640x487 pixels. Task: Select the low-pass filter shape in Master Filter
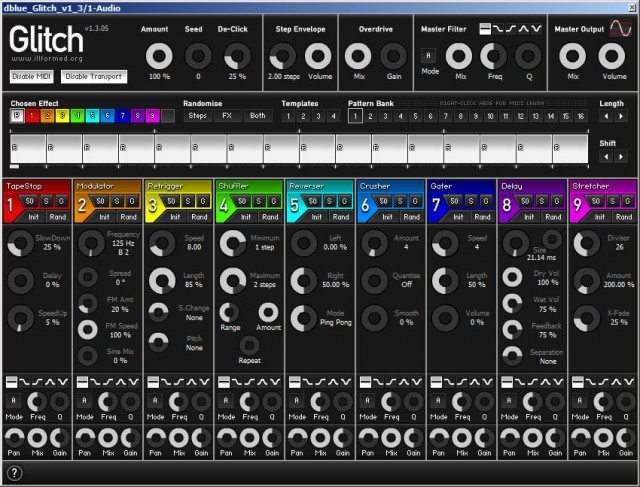pos(498,29)
